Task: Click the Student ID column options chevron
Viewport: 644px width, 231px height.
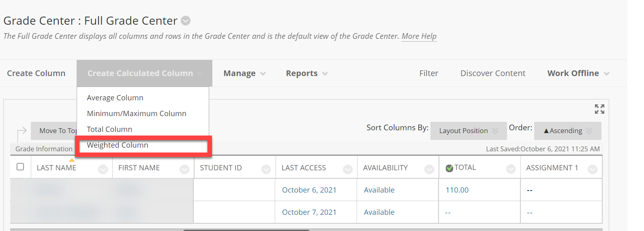Action: [x=266, y=169]
